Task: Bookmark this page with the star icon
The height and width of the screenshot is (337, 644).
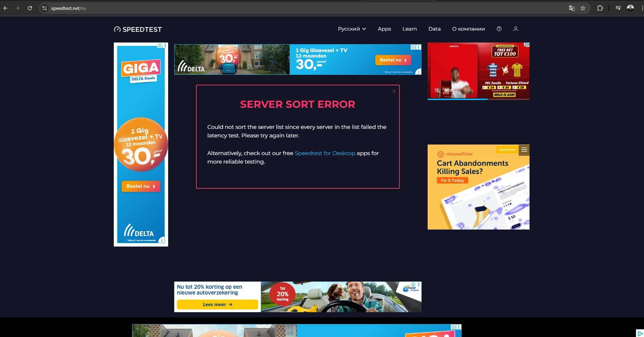Action: [583, 8]
